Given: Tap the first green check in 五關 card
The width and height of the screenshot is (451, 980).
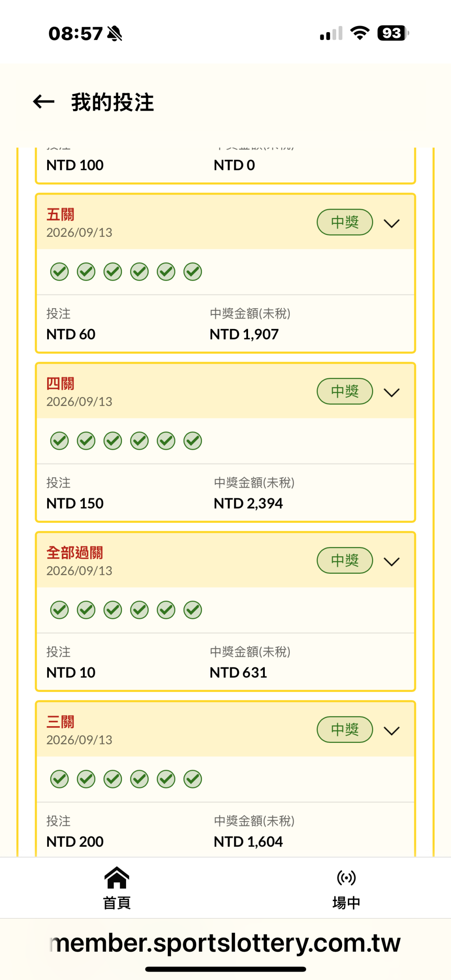Looking at the screenshot, I should [x=59, y=272].
